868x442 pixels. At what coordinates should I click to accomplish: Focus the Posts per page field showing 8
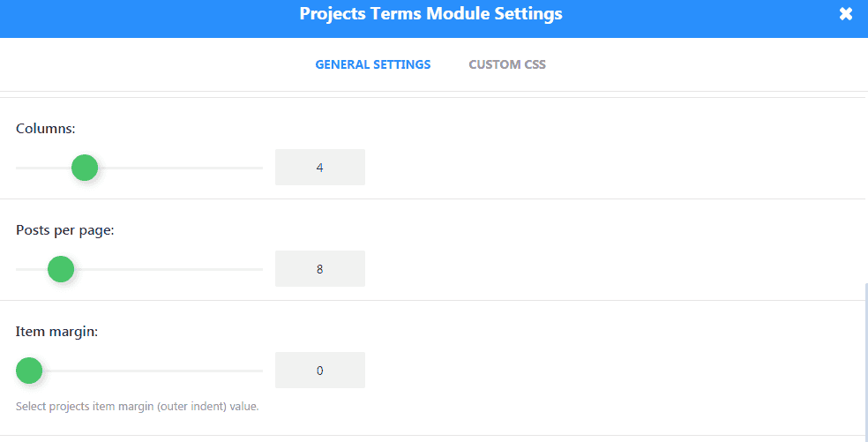[319, 269]
